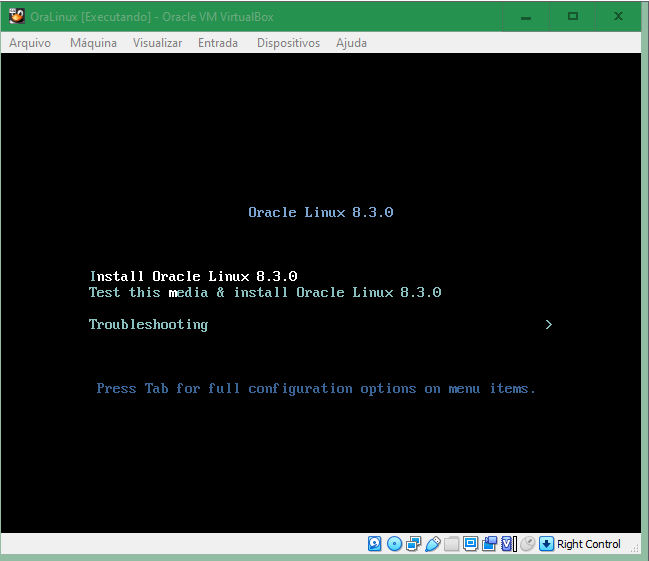Click the shared folders status icon
This screenshot has width=649, height=561.
click(x=452, y=544)
